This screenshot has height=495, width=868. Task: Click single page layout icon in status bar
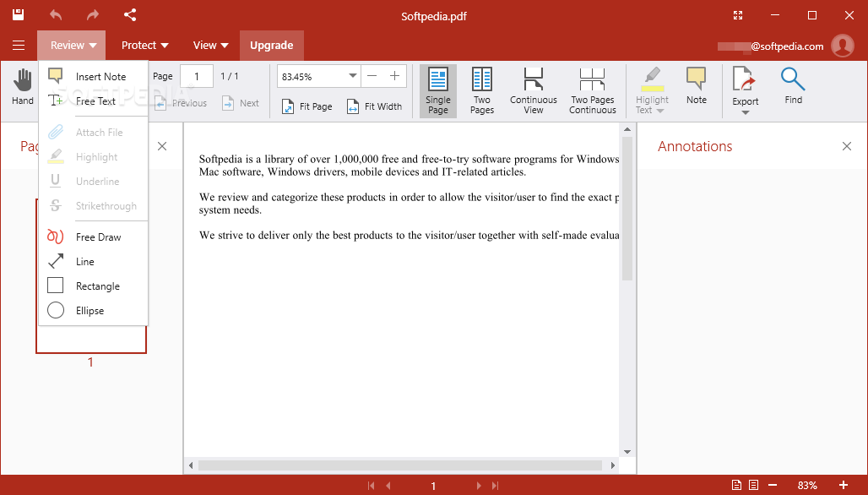[737, 485]
